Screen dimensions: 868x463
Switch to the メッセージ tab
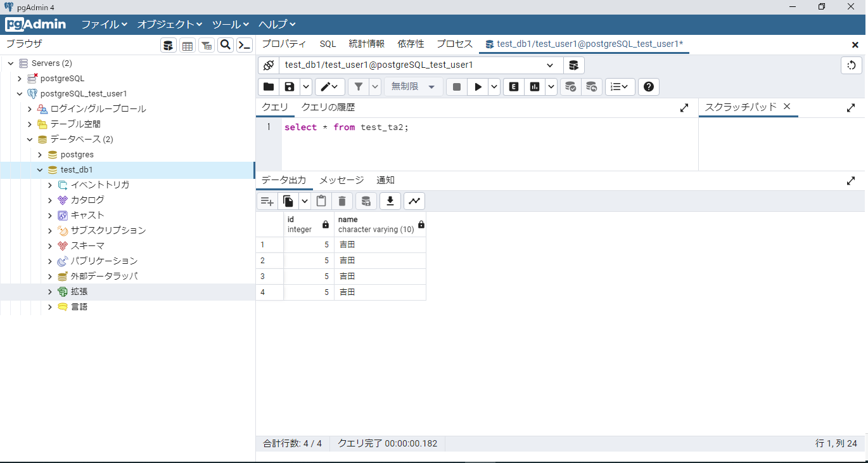pyautogui.click(x=341, y=180)
